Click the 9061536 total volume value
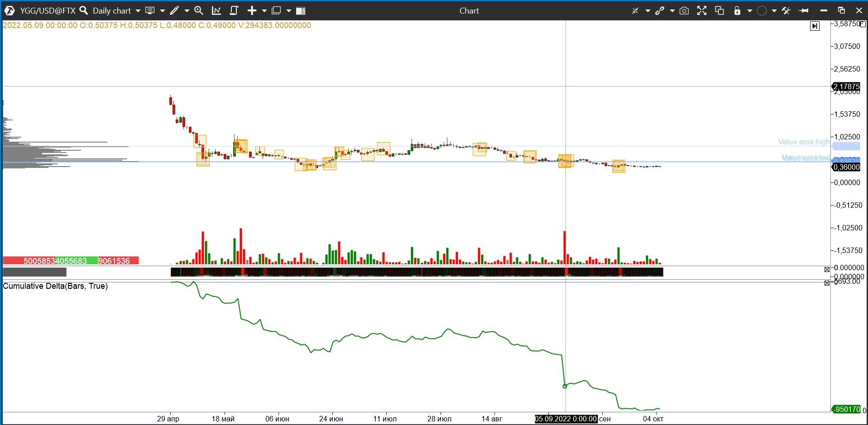The width and height of the screenshot is (868, 425). click(114, 261)
